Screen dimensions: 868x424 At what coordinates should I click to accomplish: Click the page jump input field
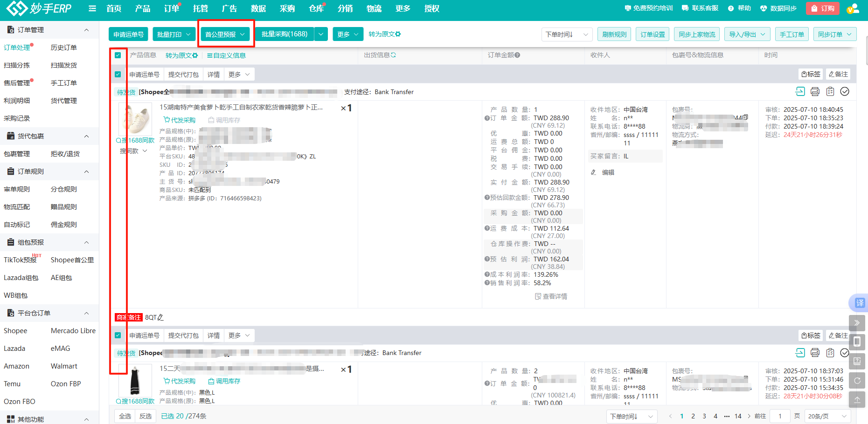click(780, 416)
